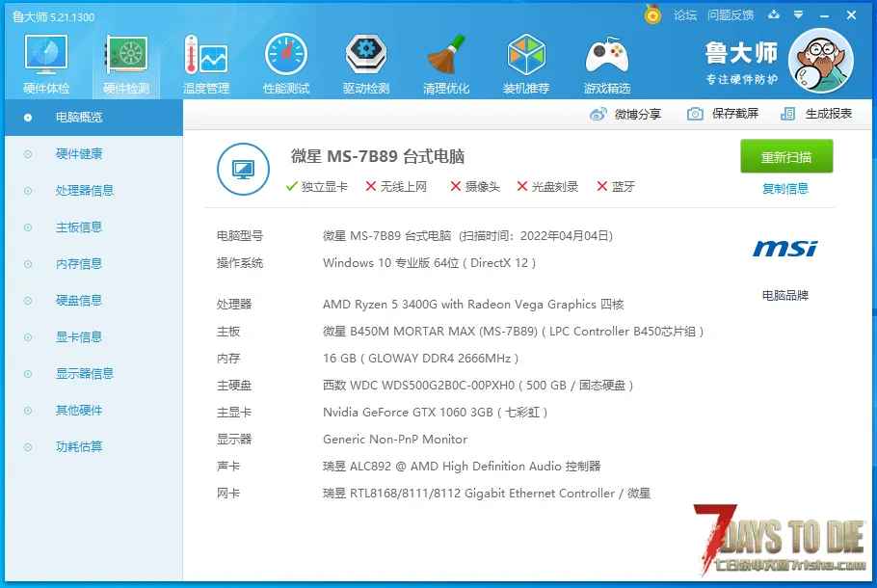Open the 问题反馈 feedback link

(x=731, y=15)
